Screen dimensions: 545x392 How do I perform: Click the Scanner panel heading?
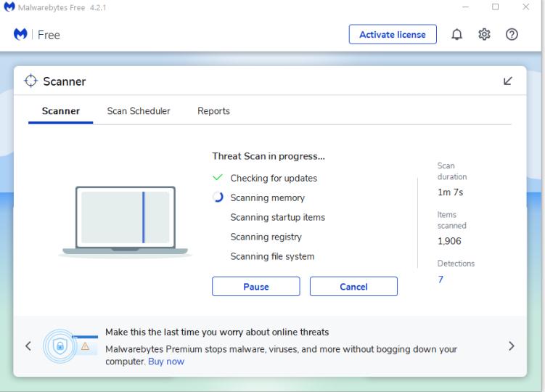(65, 81)
